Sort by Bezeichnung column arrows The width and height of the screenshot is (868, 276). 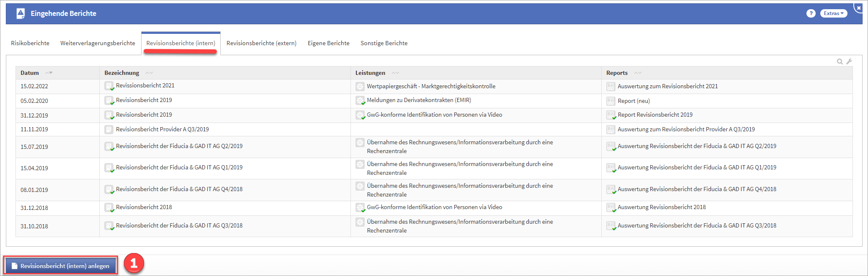[x=149, y=73]
